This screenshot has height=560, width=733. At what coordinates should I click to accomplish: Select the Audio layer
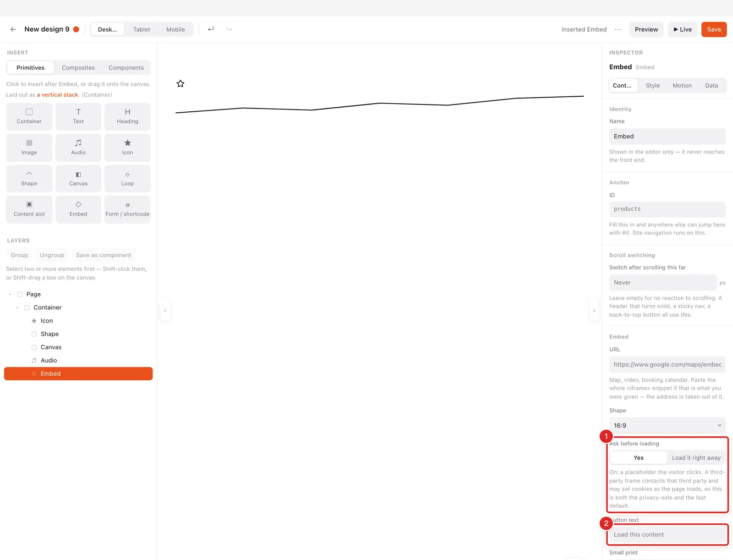click(x=78, y=361)
